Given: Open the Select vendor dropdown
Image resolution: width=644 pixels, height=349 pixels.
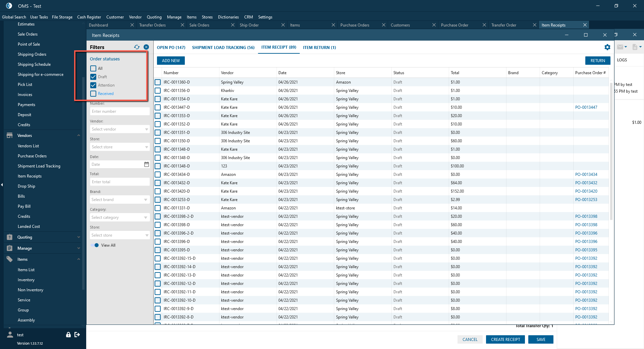Looking at the screenshot, I should point(120,129).
